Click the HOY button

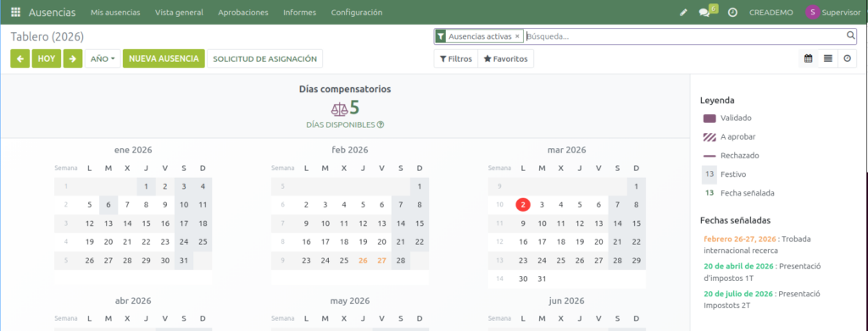[x=47, y=58]
